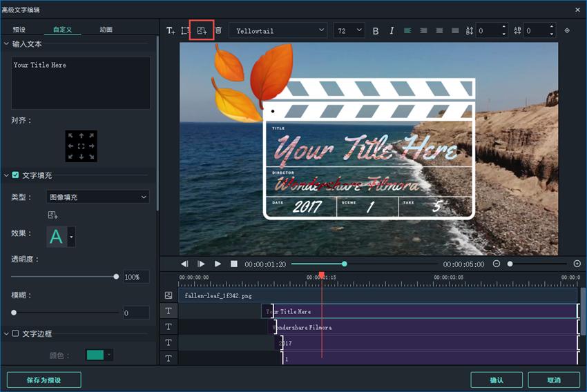Switch to the 预设 tab

click(x=19, y=30)
